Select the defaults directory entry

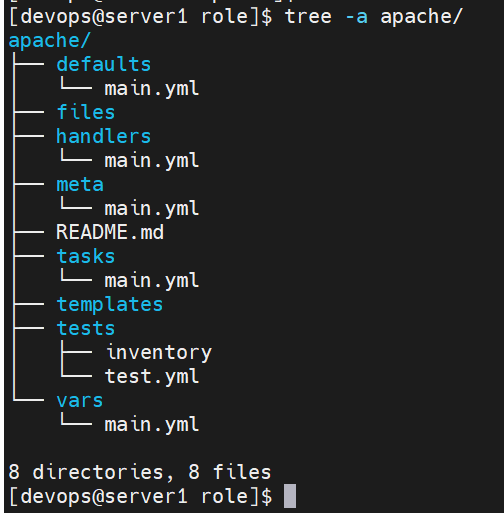pyautogui.click(x=104, y=64)
